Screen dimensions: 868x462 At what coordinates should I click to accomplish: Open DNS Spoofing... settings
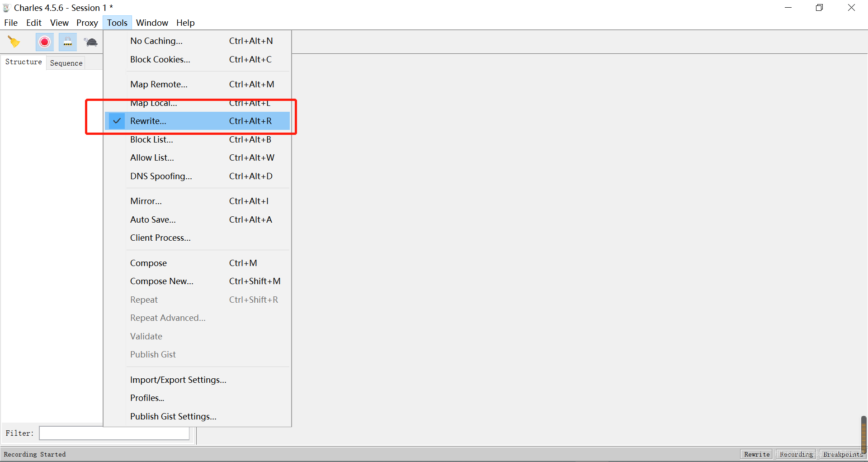click(x=198, y=176)
